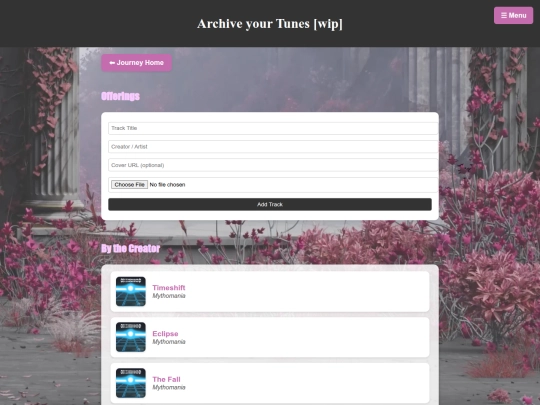Go back via Journey Home button
This screenshot has width=540, height=405.
(136, 63)
